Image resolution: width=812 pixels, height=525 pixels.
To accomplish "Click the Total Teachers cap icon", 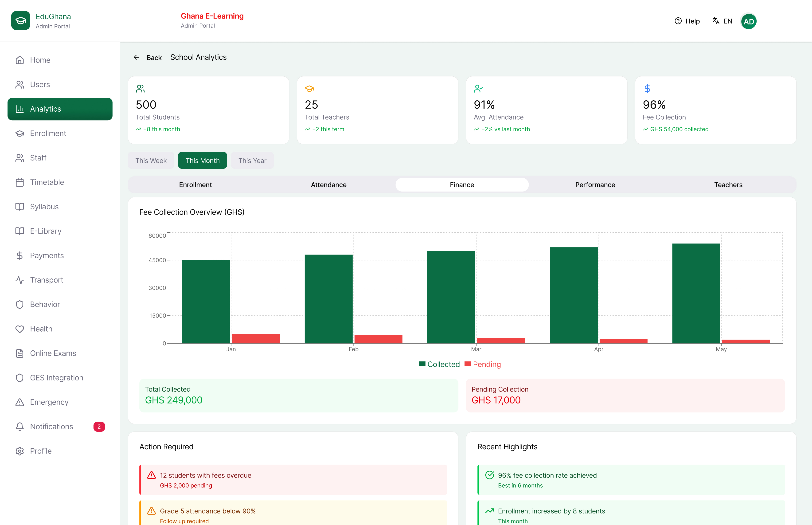I will click(309, 89).
